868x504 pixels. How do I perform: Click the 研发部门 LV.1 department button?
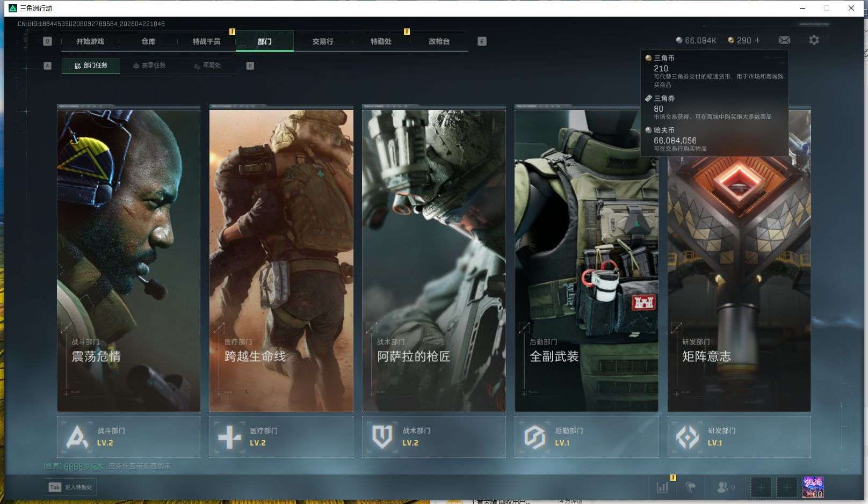point(739,437)
